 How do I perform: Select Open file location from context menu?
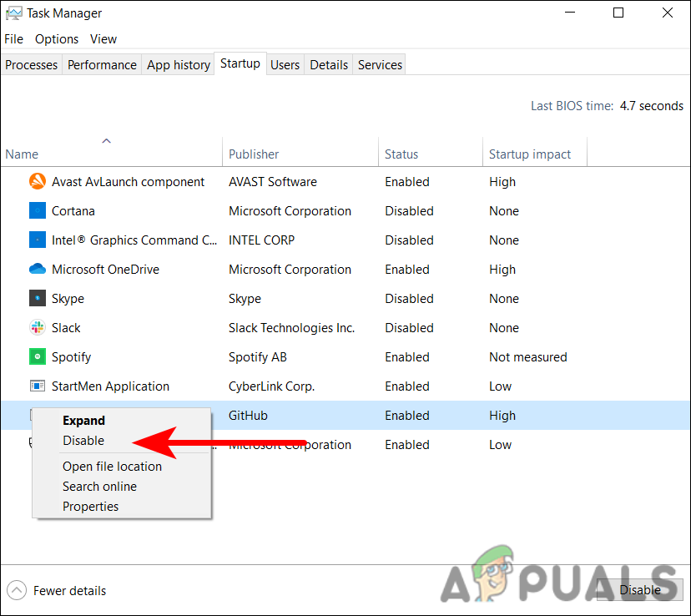pyautogui.click(x=112, y=467)
